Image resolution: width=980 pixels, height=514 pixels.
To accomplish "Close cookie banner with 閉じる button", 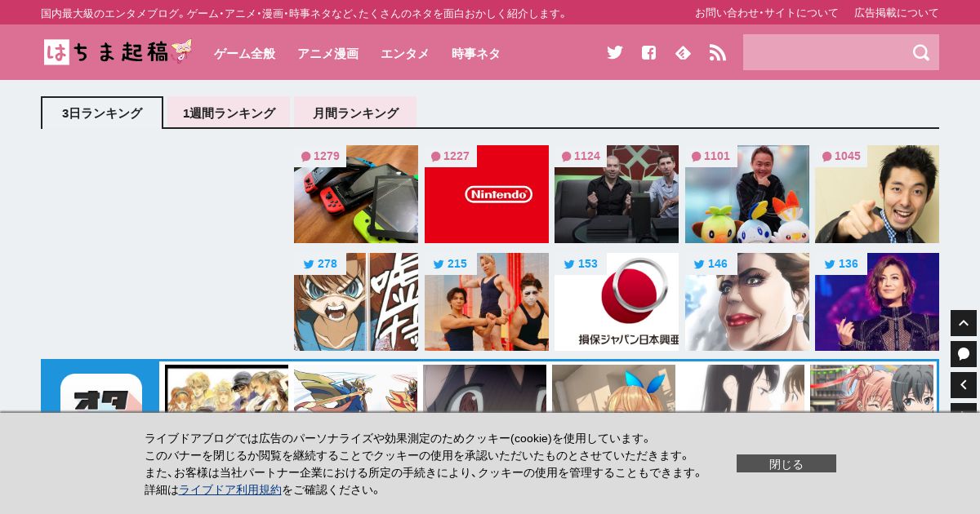I will [786, 463].
